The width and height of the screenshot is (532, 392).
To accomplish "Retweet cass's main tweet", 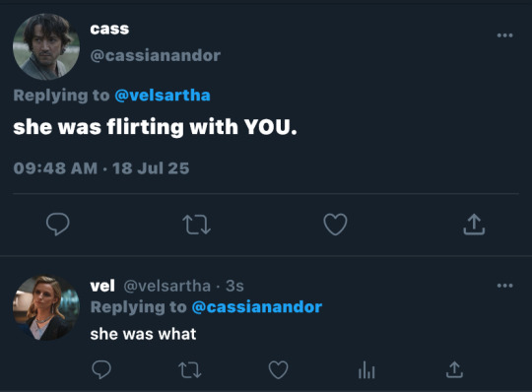I will point(196,225).
